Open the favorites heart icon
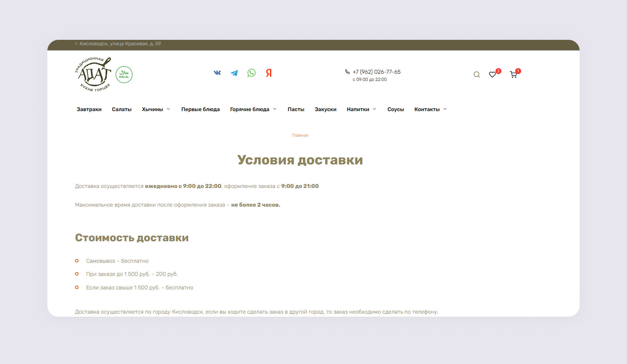The image size is (627, 364). click(492, 74)
